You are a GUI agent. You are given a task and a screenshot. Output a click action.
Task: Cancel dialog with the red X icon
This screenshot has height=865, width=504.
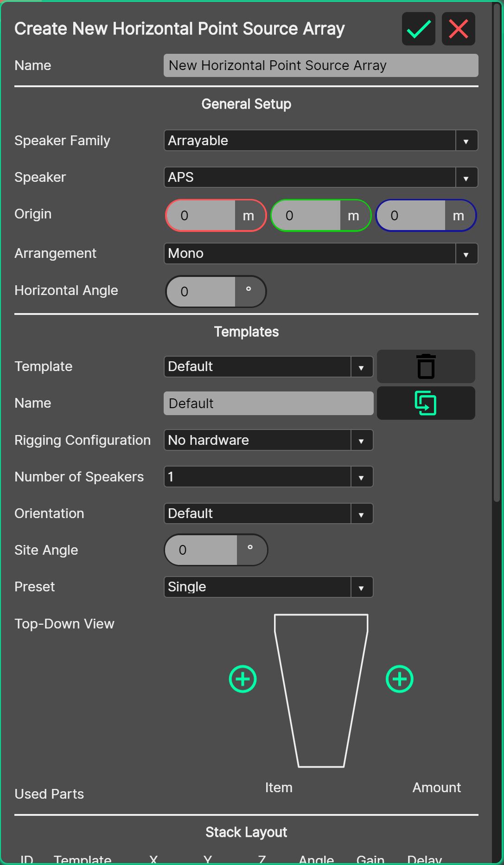tap(458, 29)
